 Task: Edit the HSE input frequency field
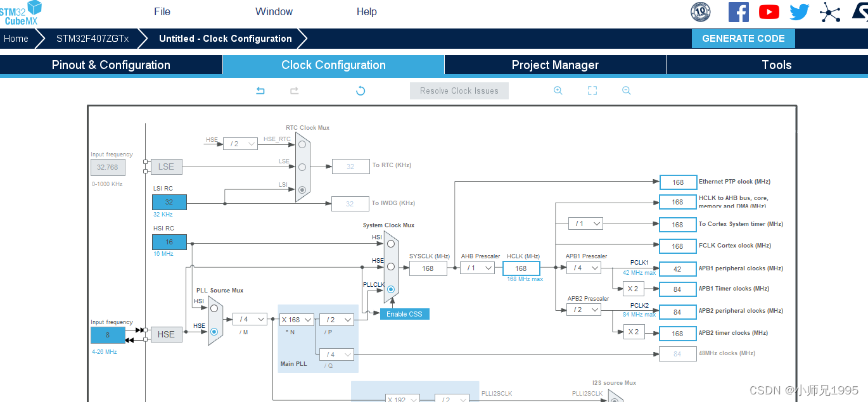108,334
